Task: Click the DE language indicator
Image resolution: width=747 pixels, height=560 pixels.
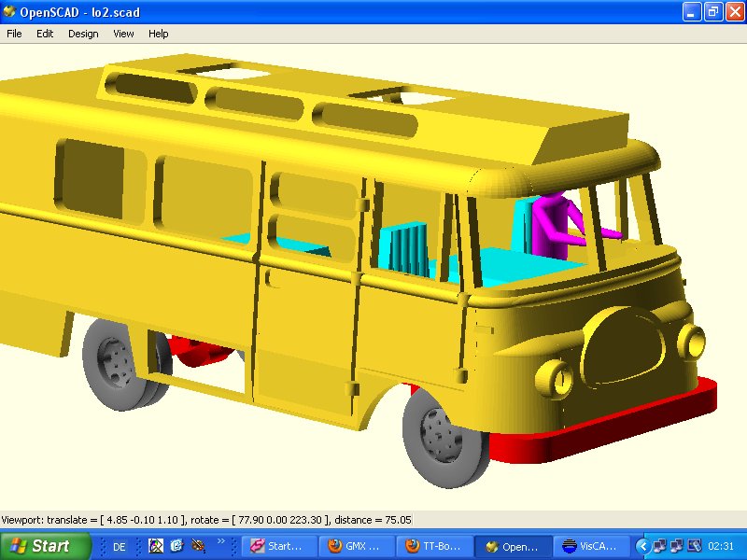Action: pos(120,547)
